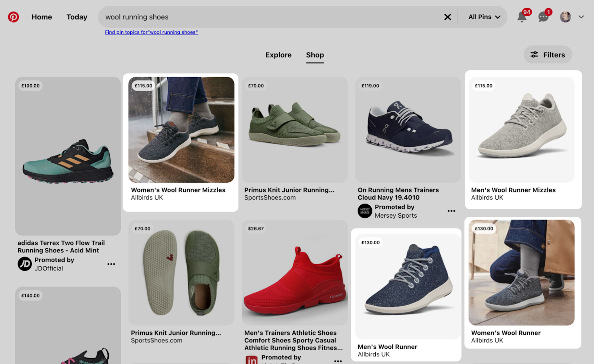
Task: Open the £140.00 shoe pin image
Action: 68,325
